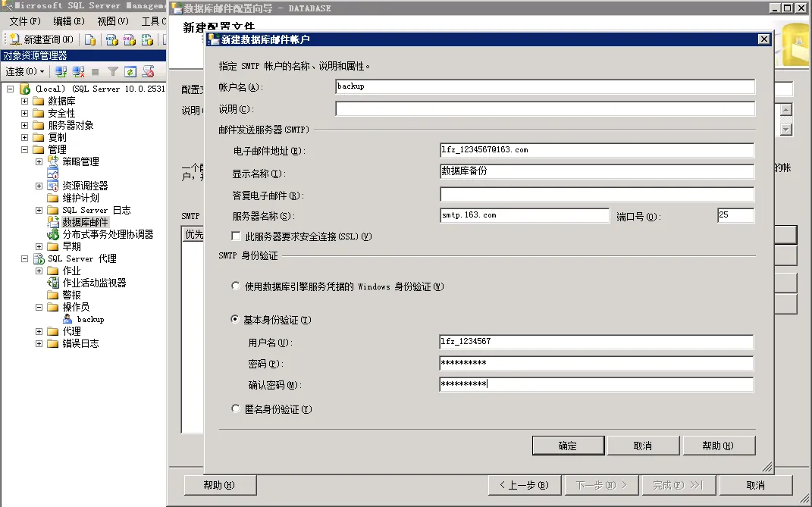Image resolution: width=812 pixels, height=507 pixels.
Task: Select 基本身份验证 basic authentication radio
Action: pos(234,319)
